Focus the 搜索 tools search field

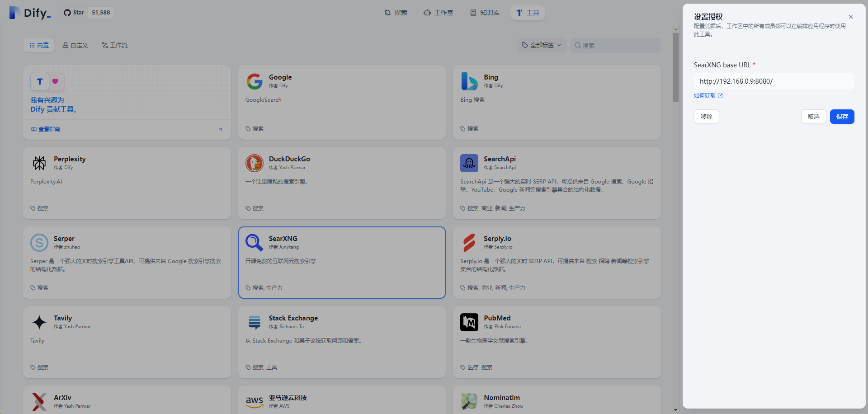click(x=615, y=45)
